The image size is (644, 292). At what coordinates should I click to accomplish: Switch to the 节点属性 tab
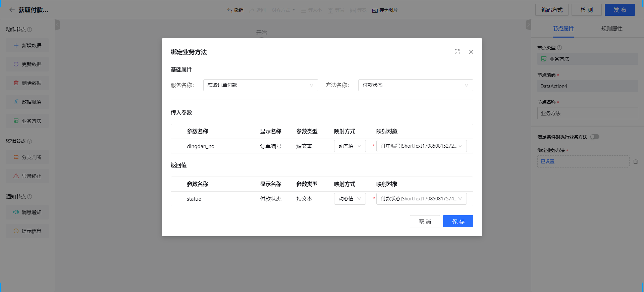point(563,29)
